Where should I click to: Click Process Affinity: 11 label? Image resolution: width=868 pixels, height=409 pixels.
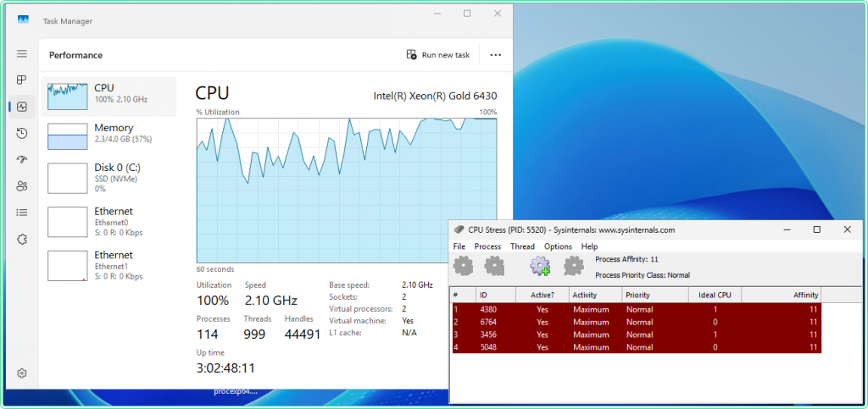pyautogui.click(x=626, y=259)
